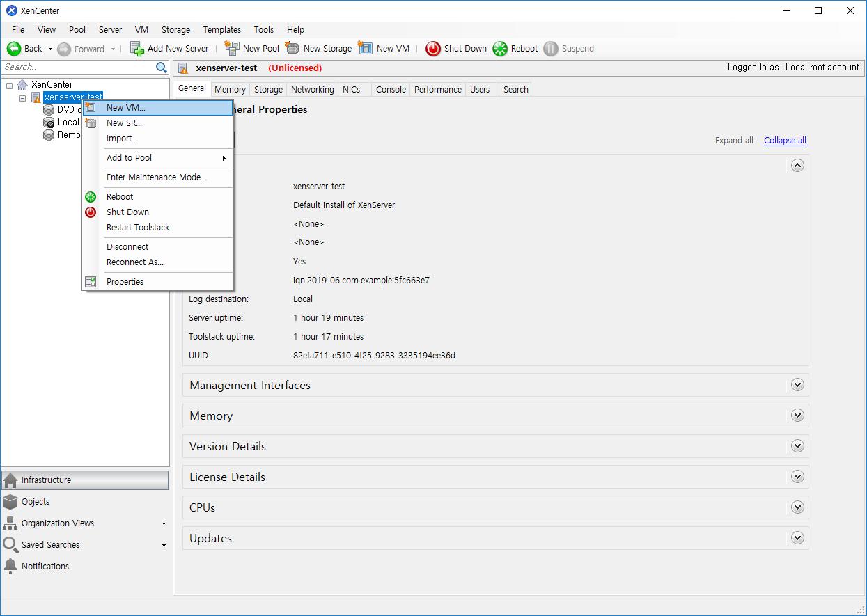The image size is (867, 616).
Task: Choose Import... from context menu
Action: (157, 139)
